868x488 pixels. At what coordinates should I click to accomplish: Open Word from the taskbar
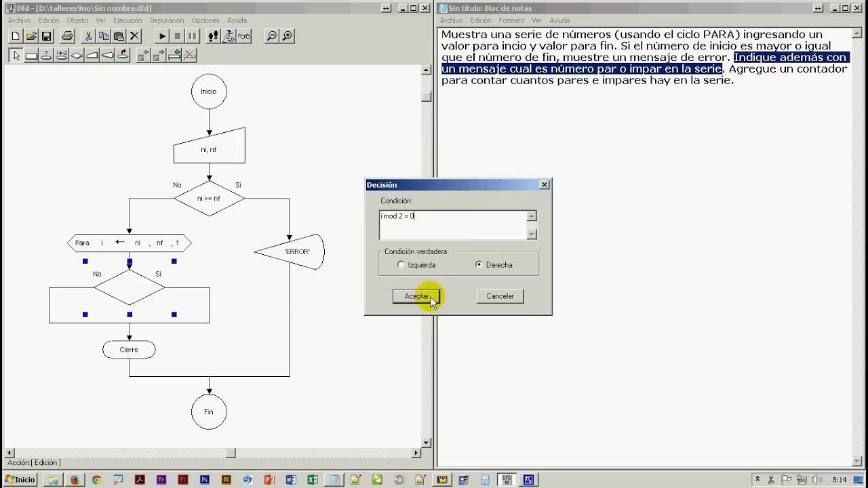click(291, 480)
